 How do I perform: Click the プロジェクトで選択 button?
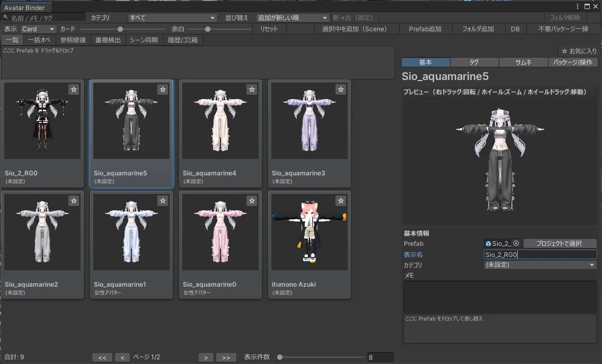click(559, 243)
